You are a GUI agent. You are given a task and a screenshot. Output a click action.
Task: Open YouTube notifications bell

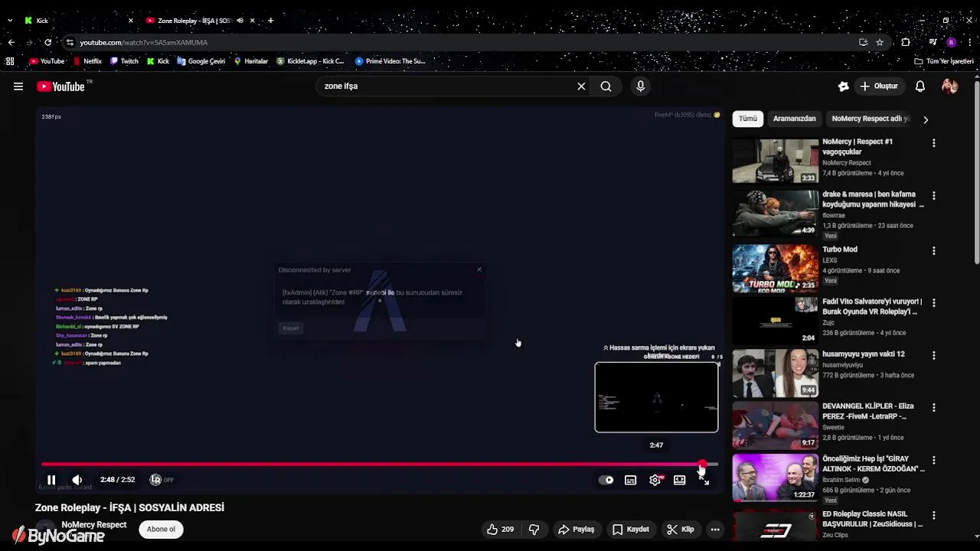pos(920,86)
